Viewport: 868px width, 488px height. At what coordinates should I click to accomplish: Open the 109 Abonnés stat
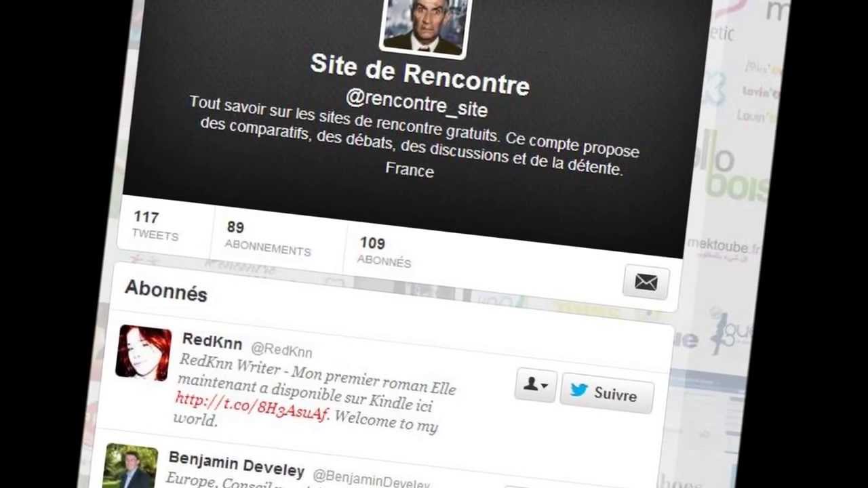point(384,251)
